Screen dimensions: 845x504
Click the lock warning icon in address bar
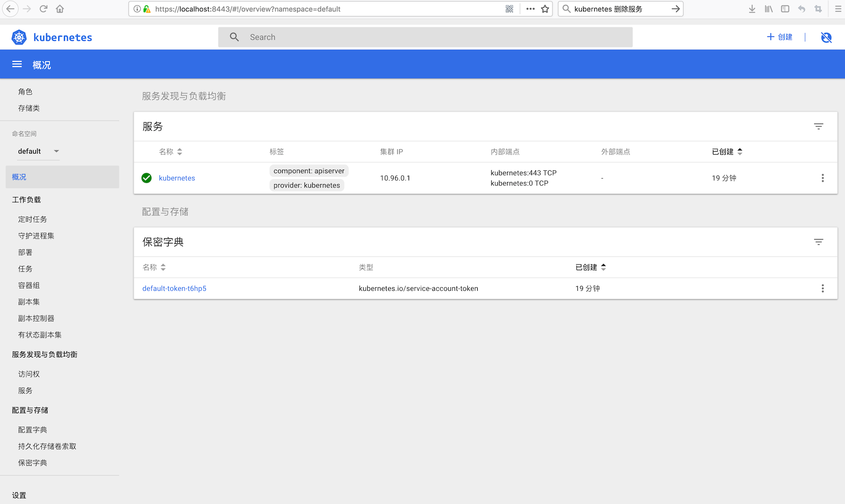click(147, 9)
